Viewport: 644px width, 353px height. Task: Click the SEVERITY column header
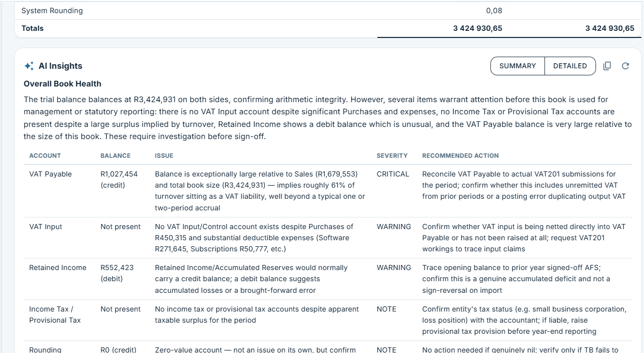pos(392,156)
